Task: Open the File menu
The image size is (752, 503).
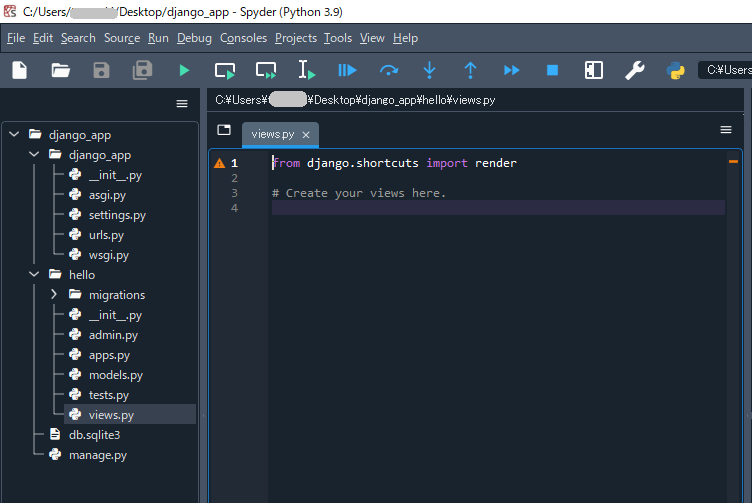Action: pyautogui.click(x=16, y=38)
